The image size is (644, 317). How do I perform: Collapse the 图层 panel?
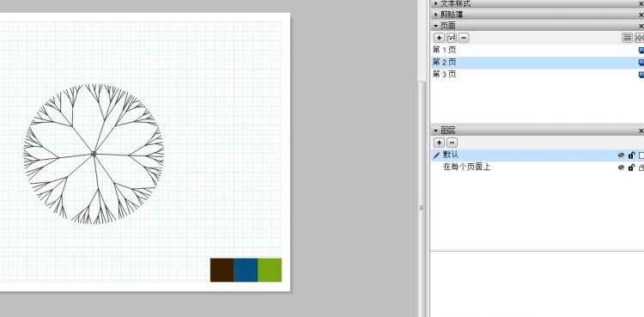(x=435, y=131)
